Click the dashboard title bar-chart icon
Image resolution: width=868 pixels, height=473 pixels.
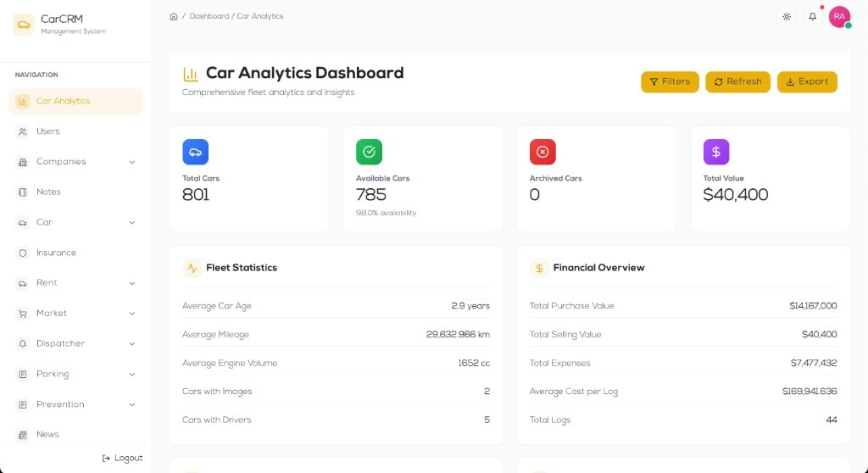[x=191, y=74]
